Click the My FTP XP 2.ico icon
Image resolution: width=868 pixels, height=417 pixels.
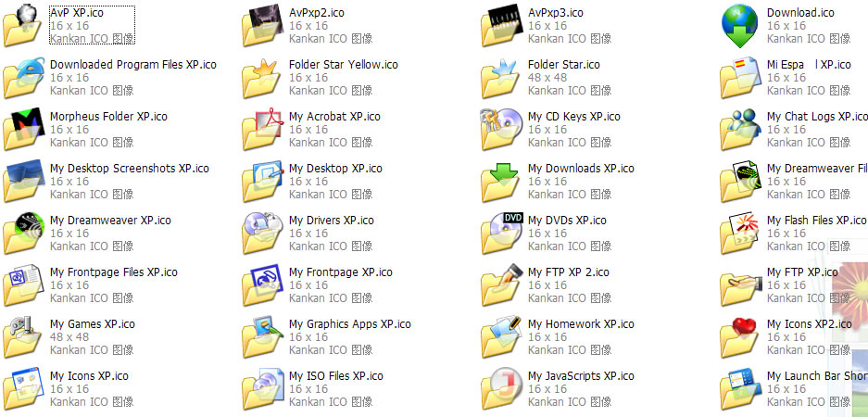click(x=501, y=284)
